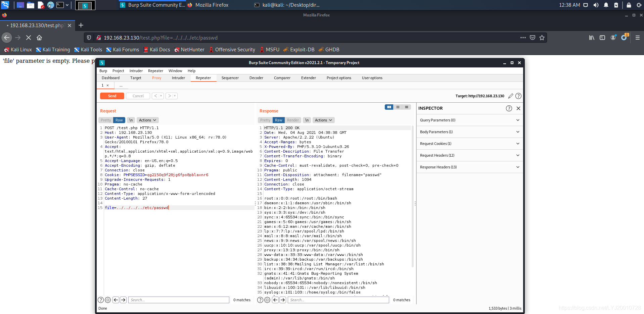The image size is (644, 314).
Task: Open the User options tab
Action: [372, 78]
